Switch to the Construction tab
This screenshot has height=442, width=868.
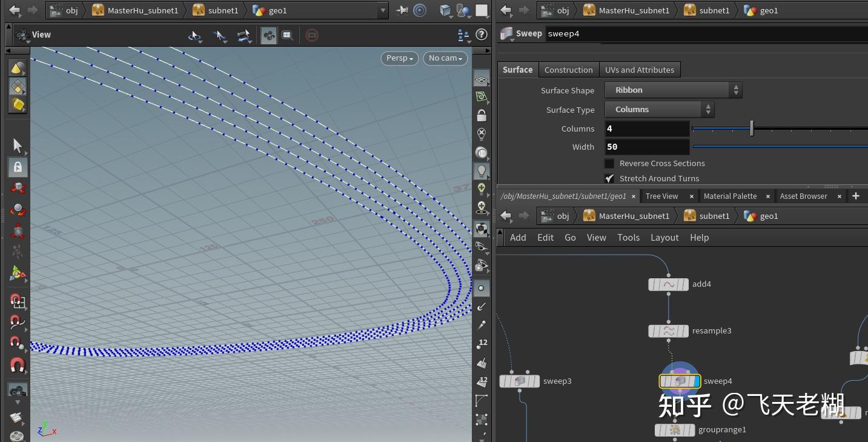coord(568,70)
